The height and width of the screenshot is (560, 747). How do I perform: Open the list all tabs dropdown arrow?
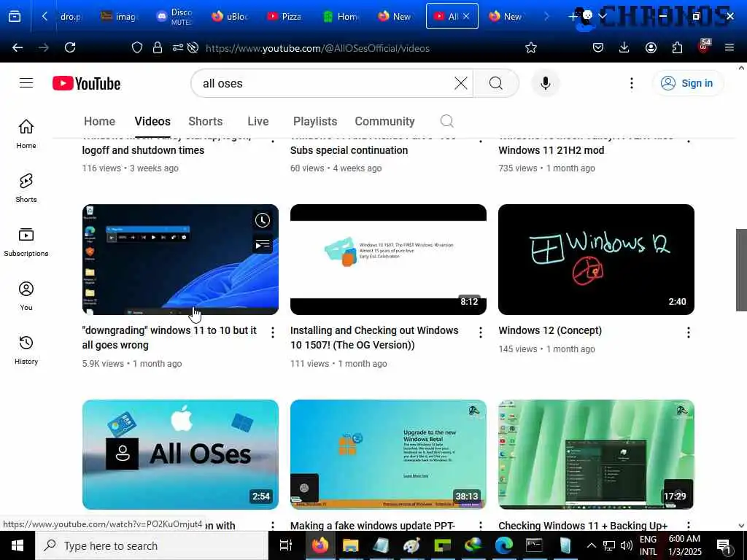coord(602,16)
